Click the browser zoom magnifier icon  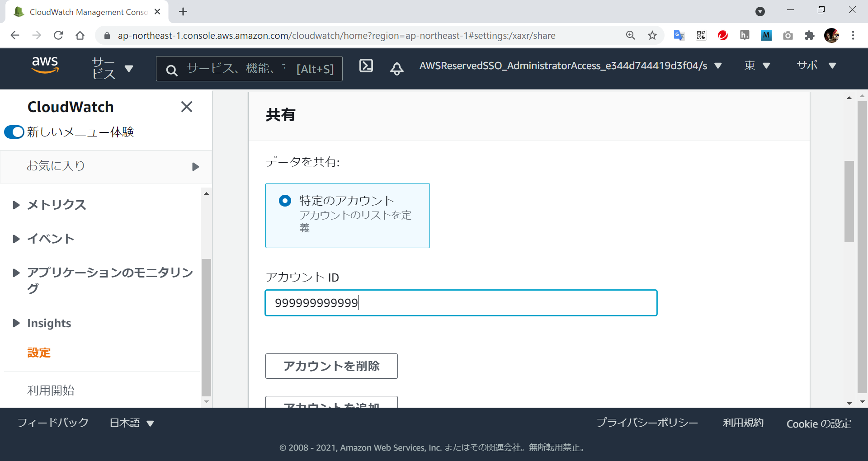click(x=630, y=35)
